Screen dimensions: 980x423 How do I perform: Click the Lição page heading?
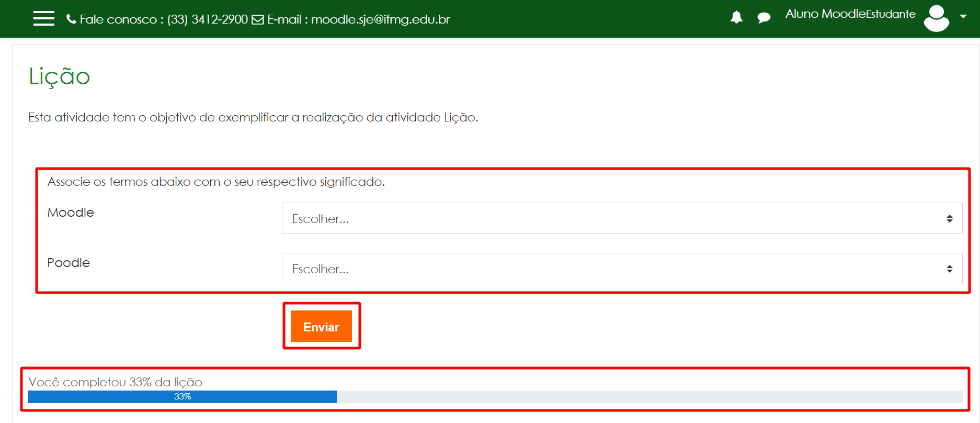coord(59,77)
